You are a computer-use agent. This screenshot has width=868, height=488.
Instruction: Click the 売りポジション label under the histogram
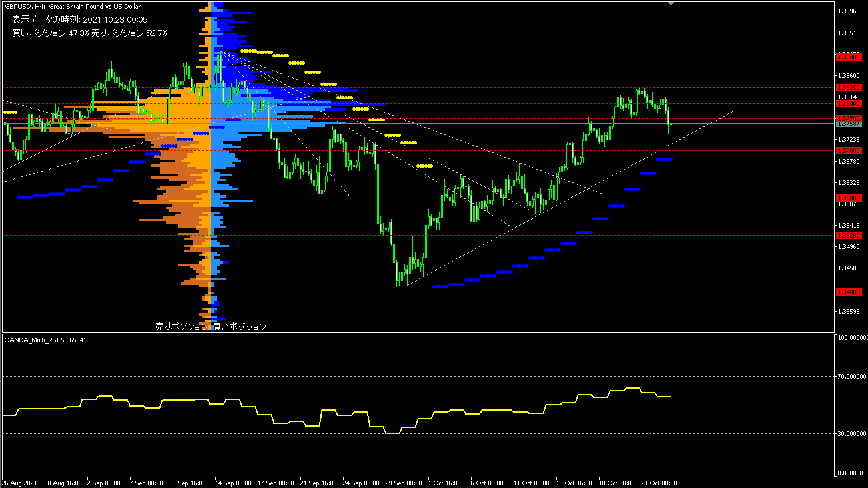point(182,326)
